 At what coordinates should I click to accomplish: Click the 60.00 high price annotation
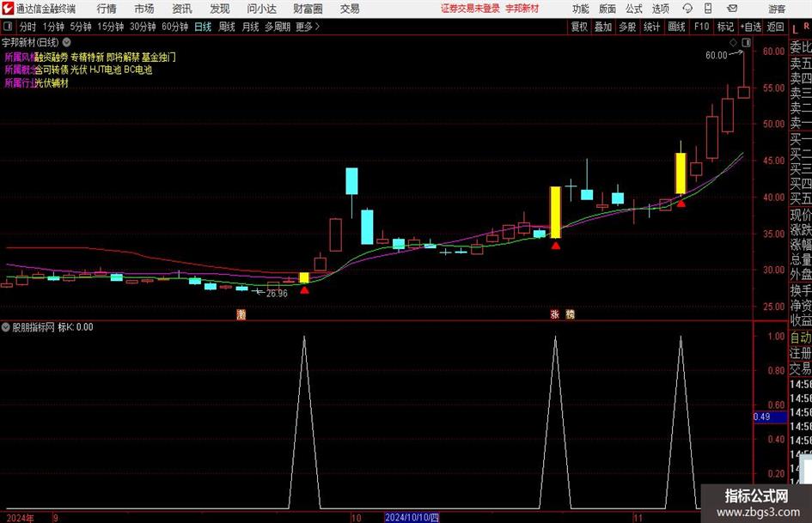(717, 55)
